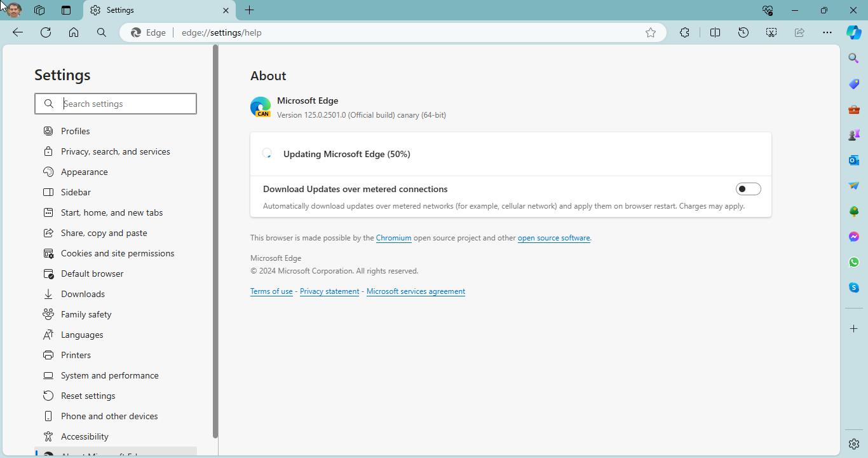Open the profile avatar menu

[x=14, y=10]
